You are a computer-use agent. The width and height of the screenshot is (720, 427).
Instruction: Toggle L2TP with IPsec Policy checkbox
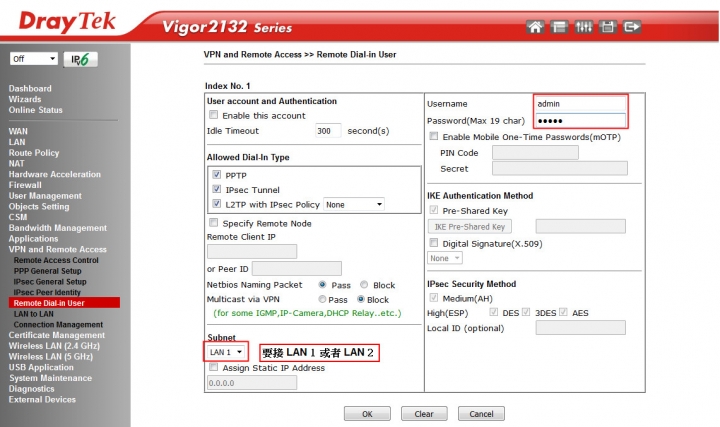[217, 204]
